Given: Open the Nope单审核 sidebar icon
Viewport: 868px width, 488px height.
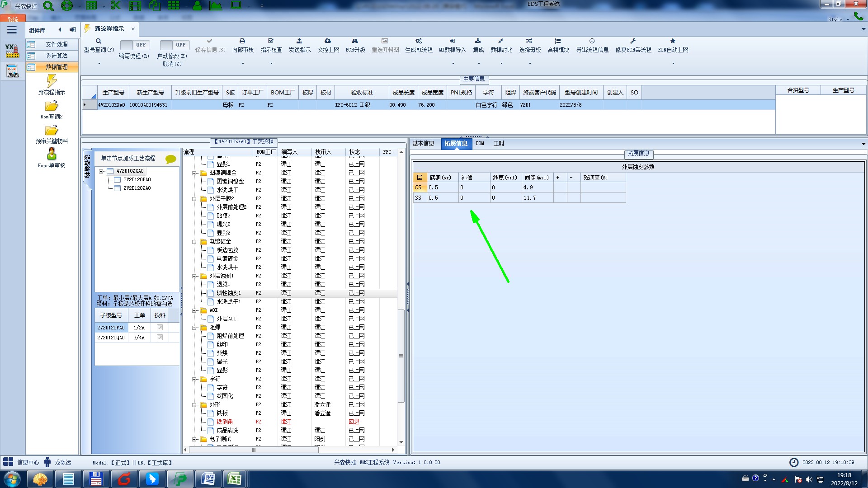Looking at the screenshot, I should click(52, 155).
